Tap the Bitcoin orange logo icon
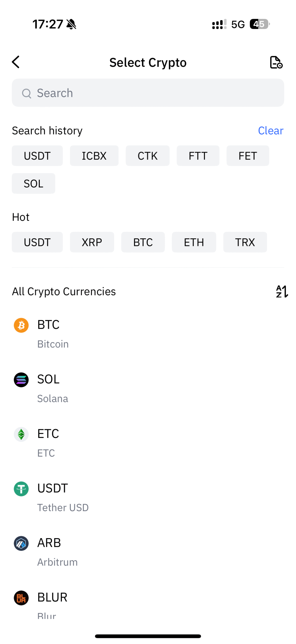Screen dimensions: 296x644 tap(21, 325)
